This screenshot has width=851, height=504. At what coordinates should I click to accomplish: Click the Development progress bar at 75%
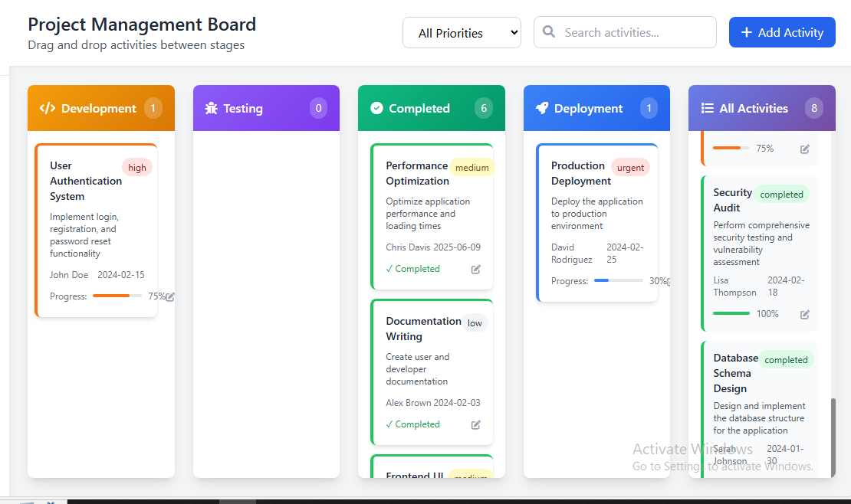[x=117, y=296]
